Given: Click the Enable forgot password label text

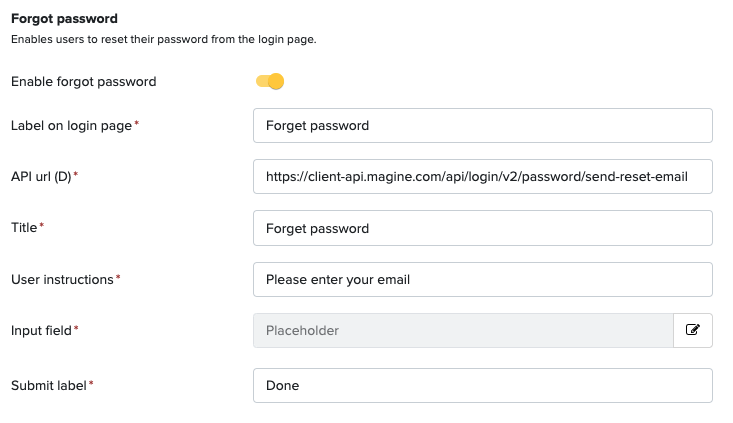Looking at the screenshot, I should 84,81.
